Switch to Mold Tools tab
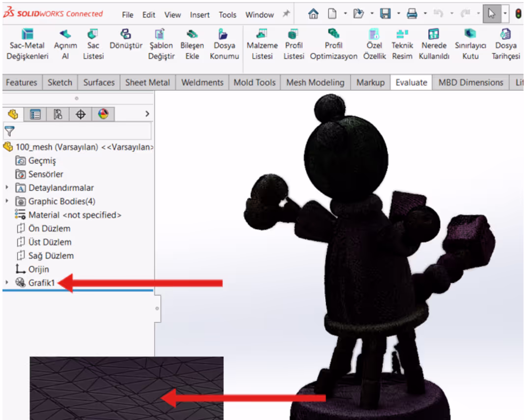 coord(255,83)
